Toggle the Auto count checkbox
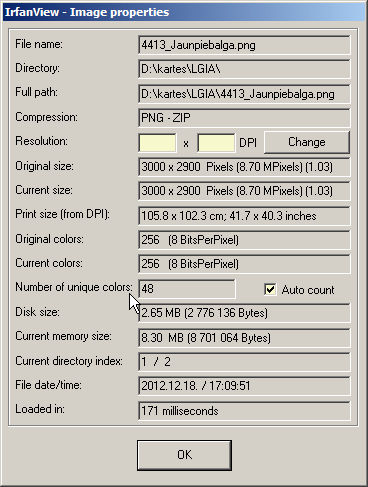 [x=270, y=289]
